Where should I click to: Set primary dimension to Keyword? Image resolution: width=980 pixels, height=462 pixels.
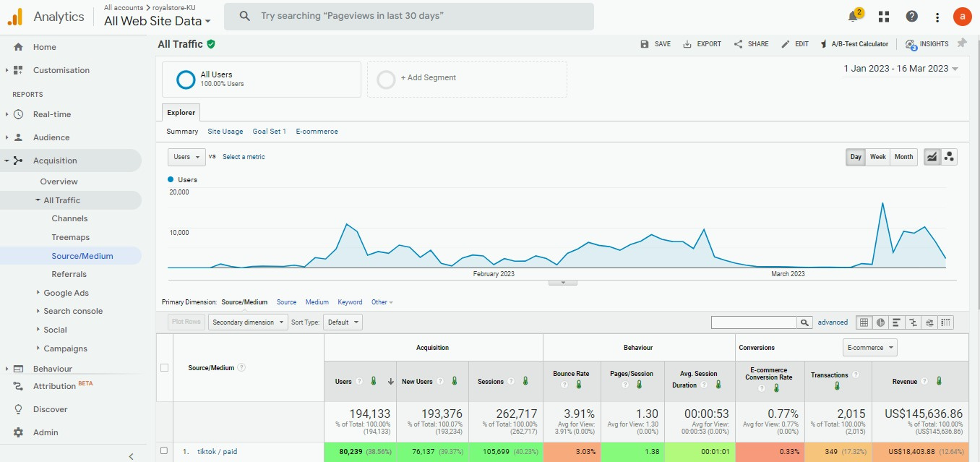(x=350, y=302)
